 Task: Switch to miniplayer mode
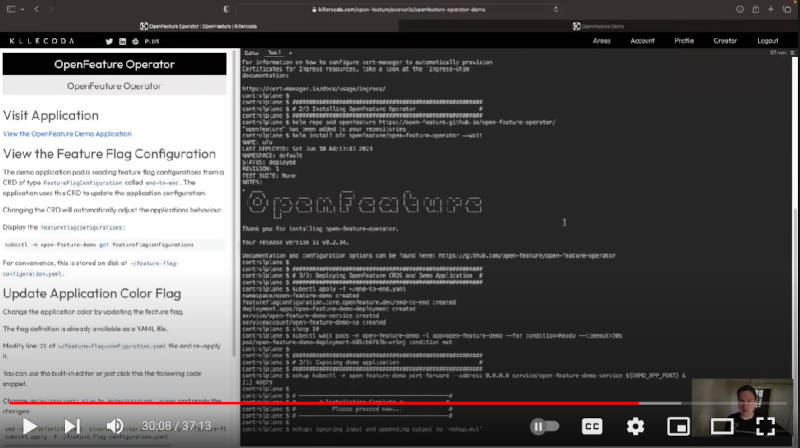(x=679, y=426)
